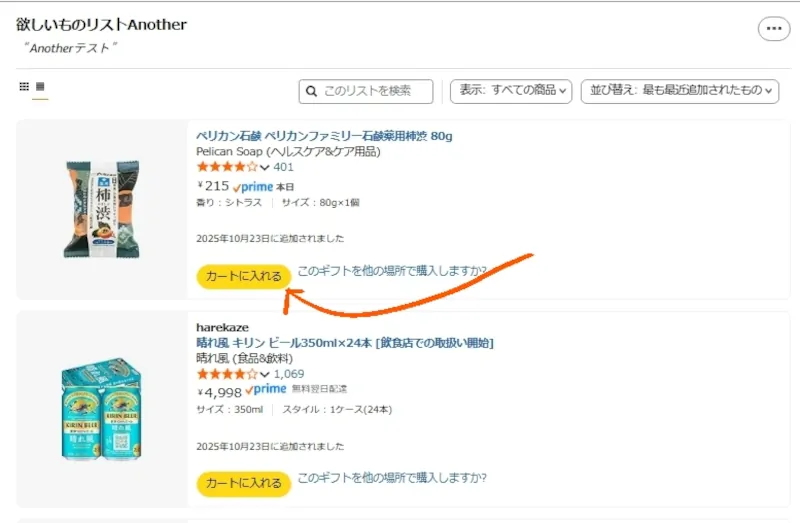Open the 並び替え sort dropdown
This screenshot has width=800, height=523.
pos(683,91)
